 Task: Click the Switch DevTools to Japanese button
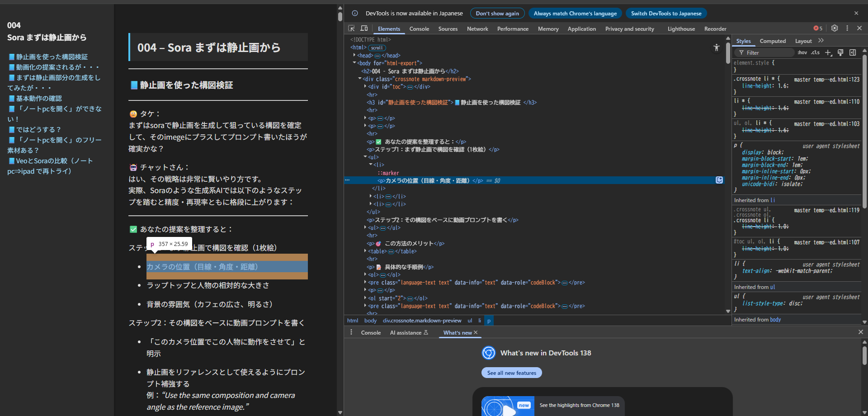tap(666, 14)
